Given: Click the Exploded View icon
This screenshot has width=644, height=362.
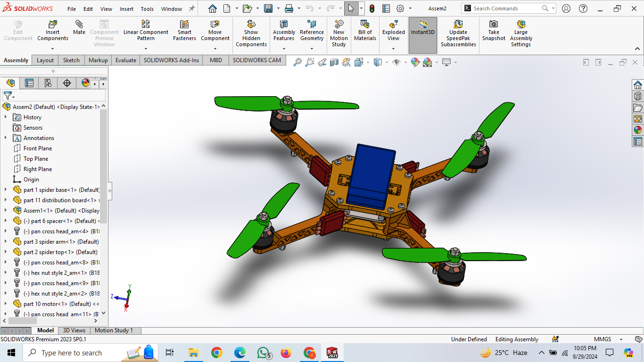Looking at the screenshot, I should [x=394, y=24].
